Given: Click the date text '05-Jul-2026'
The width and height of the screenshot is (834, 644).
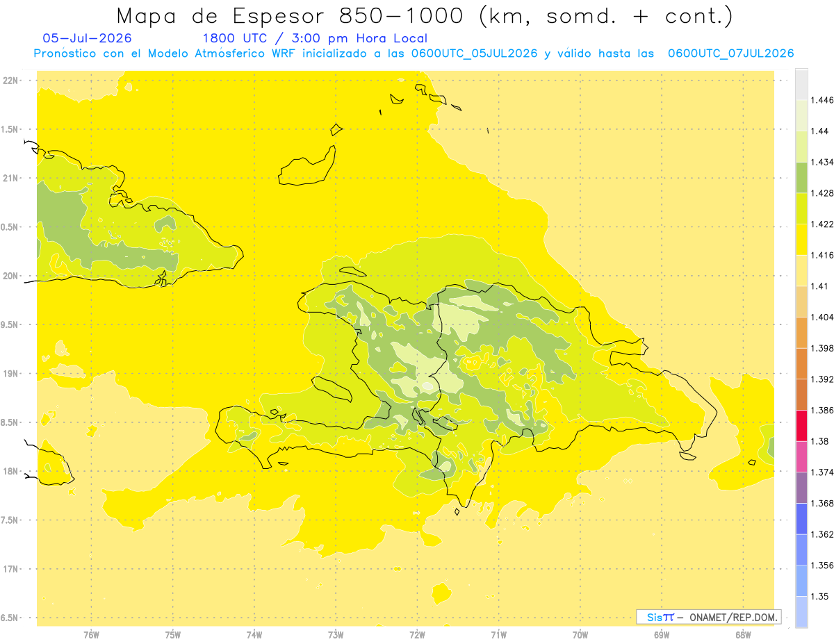Looking at the screenshot, I should coord(87,38).
